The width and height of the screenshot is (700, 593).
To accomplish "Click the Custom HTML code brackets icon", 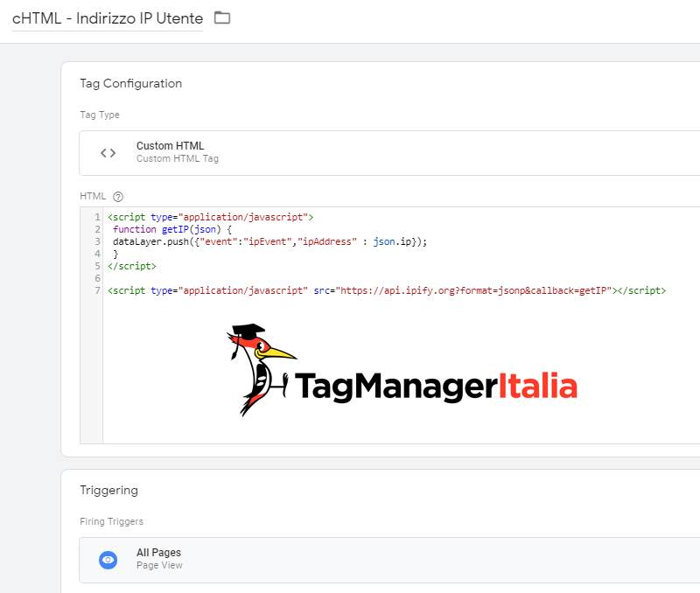I will [108, 153].
